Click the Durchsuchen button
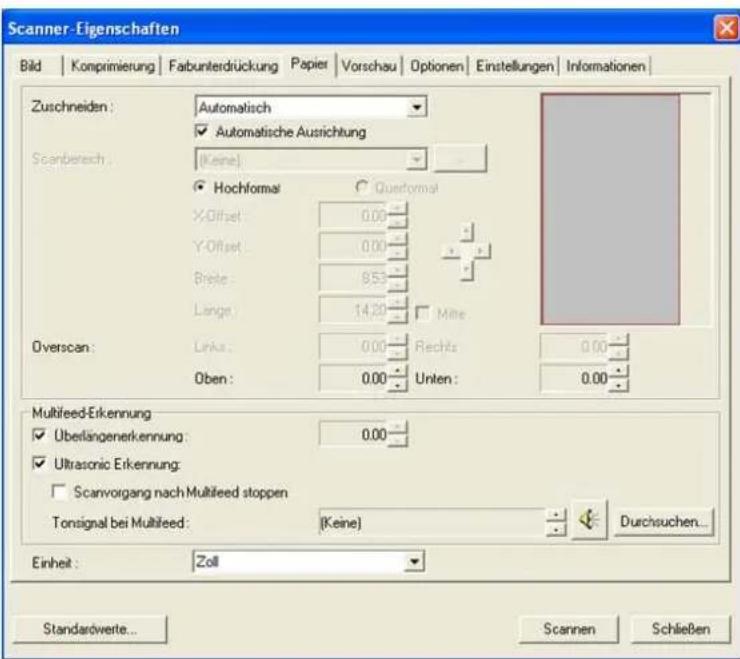The image size is (740, 659). point(664,522)
